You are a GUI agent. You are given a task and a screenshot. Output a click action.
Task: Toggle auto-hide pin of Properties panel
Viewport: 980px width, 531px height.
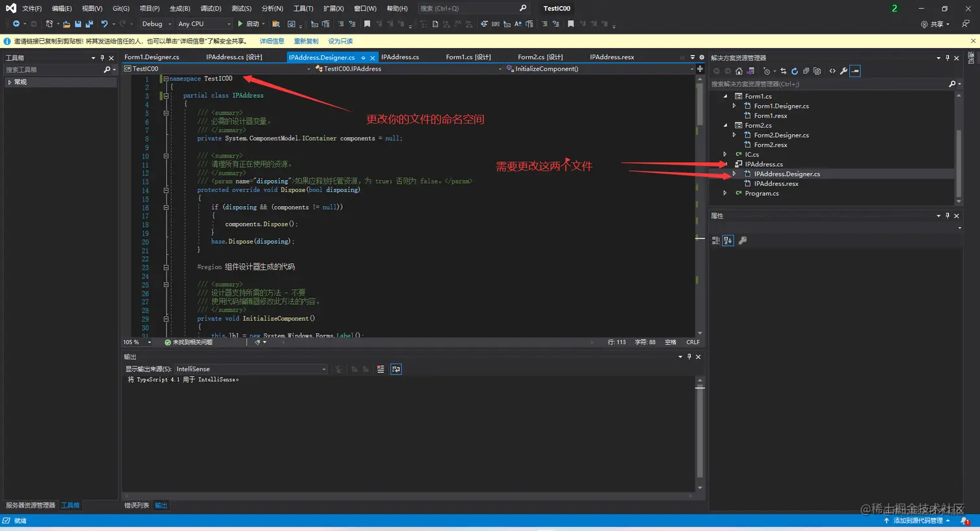(x=948, y=215)
